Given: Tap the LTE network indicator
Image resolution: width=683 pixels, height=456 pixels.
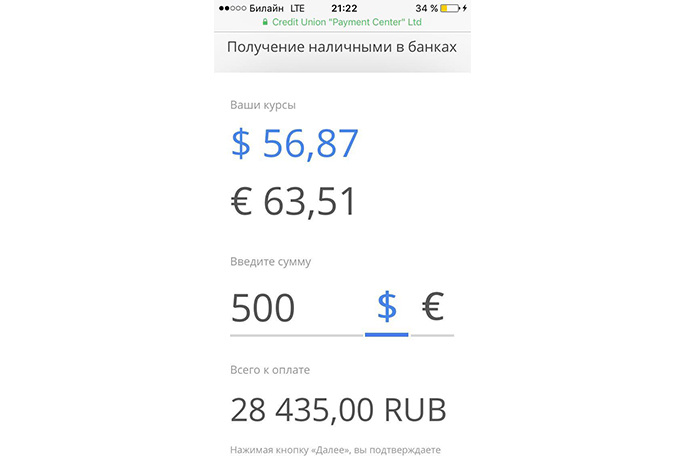Looking at the screenshot, I should click(x=296, y=7).
